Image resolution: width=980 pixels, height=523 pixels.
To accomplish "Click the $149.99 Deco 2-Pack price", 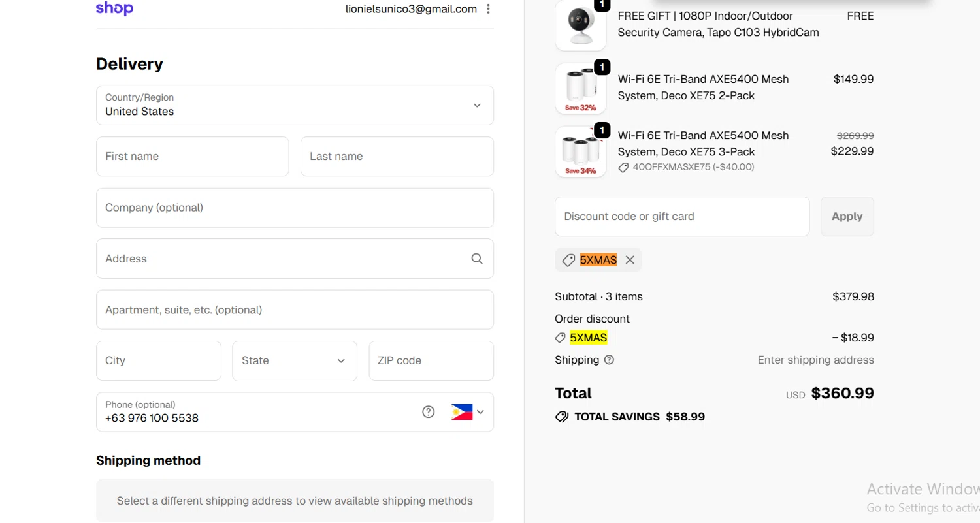I will click(853, 79).
